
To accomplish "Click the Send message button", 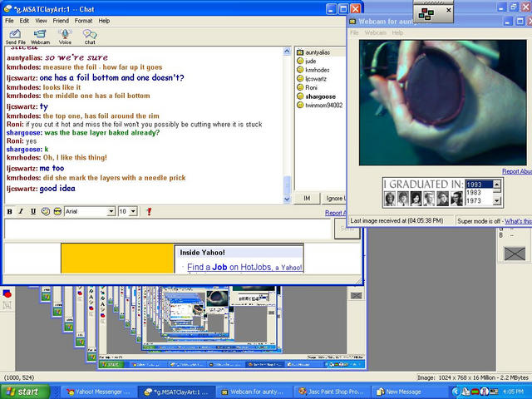I will (x=347, y=229).
